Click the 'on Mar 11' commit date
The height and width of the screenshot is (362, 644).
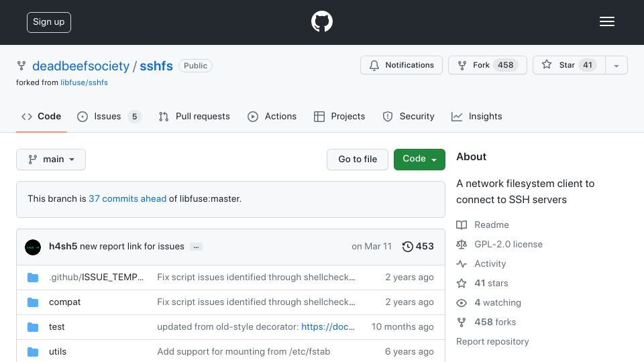pyautogui.click(x=371, y=246)
